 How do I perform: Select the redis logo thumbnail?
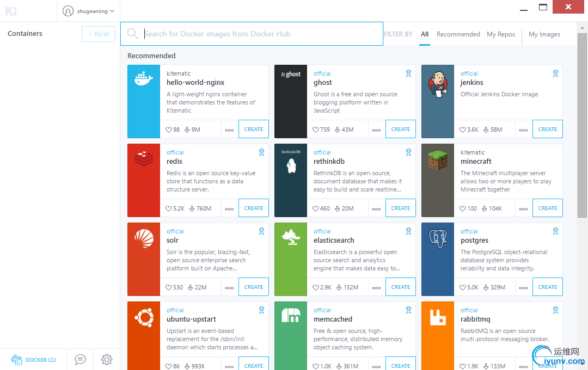point(144,180)
